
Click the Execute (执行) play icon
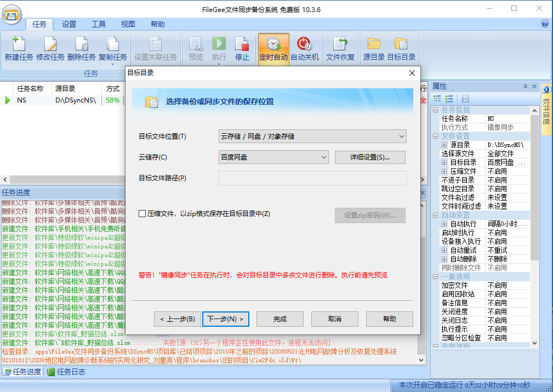(x=219, y=44)
